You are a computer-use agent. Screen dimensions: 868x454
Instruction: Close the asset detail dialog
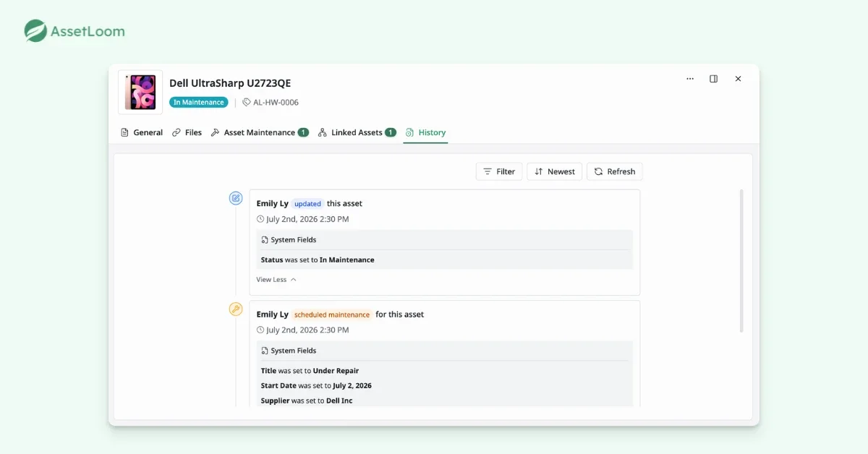pos(738,79)
